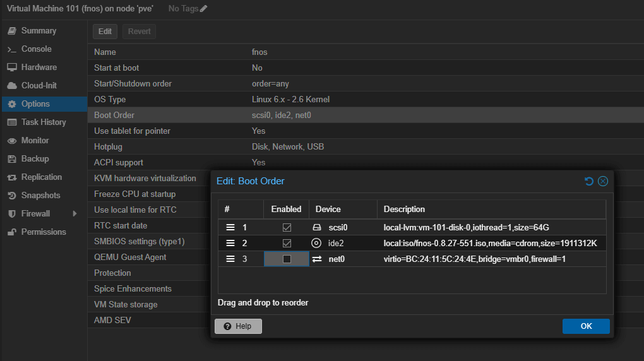The height and width of the screenshot is (361, 644).
Task: Click the pencil icon to edit tags
Action: 203,9
